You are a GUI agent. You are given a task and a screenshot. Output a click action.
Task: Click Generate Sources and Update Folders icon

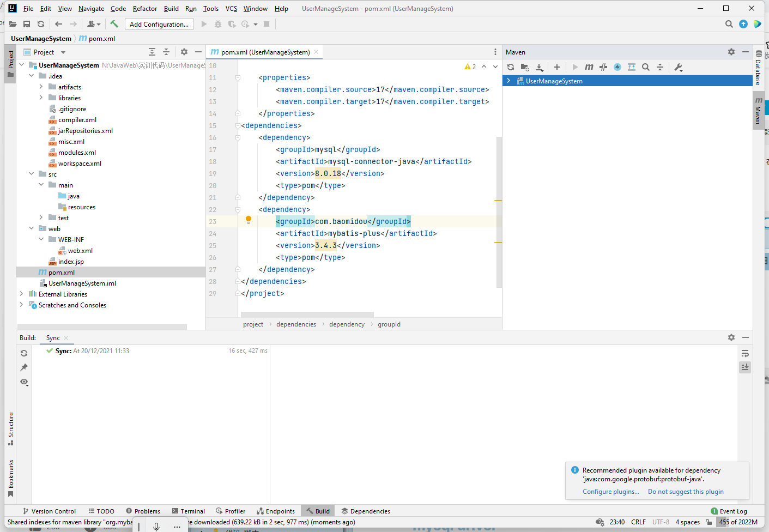pos(525,67)
